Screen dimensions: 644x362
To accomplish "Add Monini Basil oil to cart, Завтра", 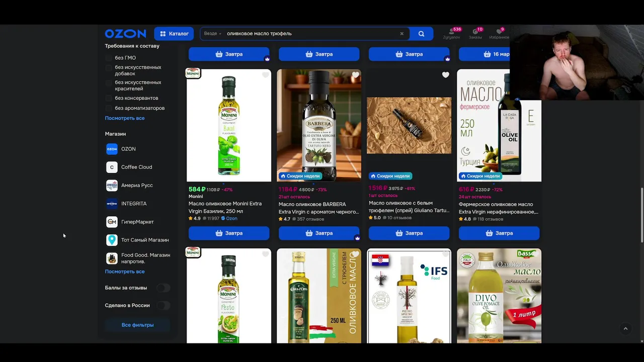I will (x=229, y=233).
